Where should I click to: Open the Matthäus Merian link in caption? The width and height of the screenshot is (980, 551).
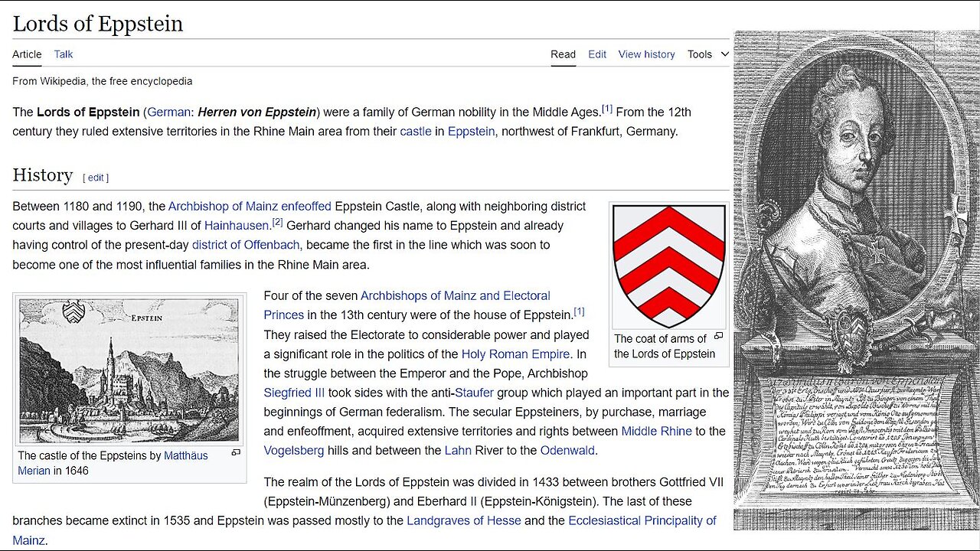186,455
